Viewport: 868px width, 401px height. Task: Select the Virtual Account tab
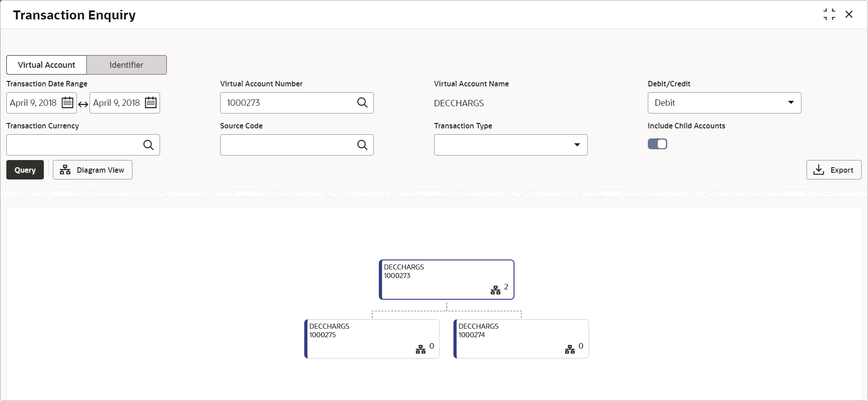[x=47, y=65]
